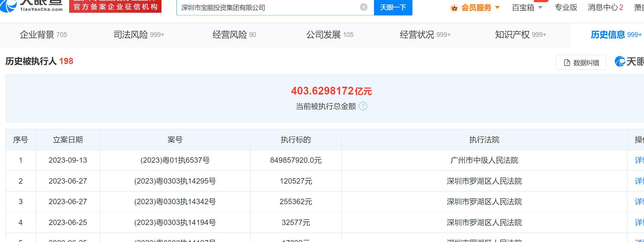Open the 百宝箱 menu label
644x242 pixels.
(x=523, y=7)
